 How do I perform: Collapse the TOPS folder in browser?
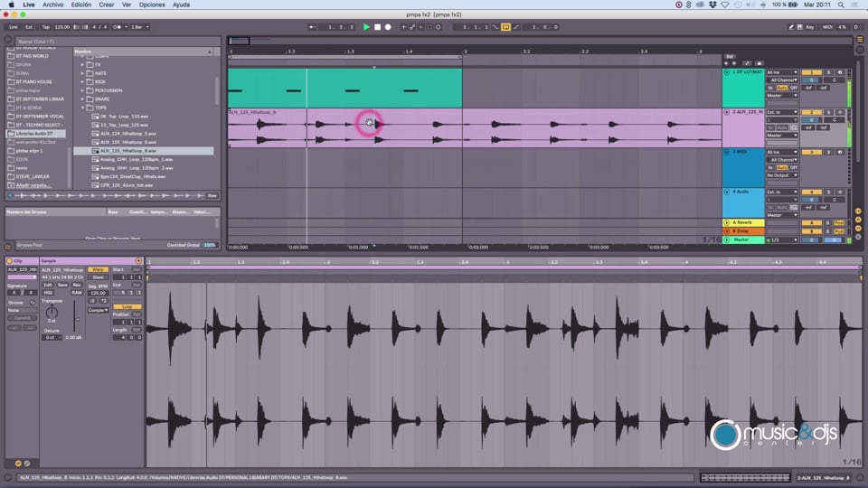82,108
